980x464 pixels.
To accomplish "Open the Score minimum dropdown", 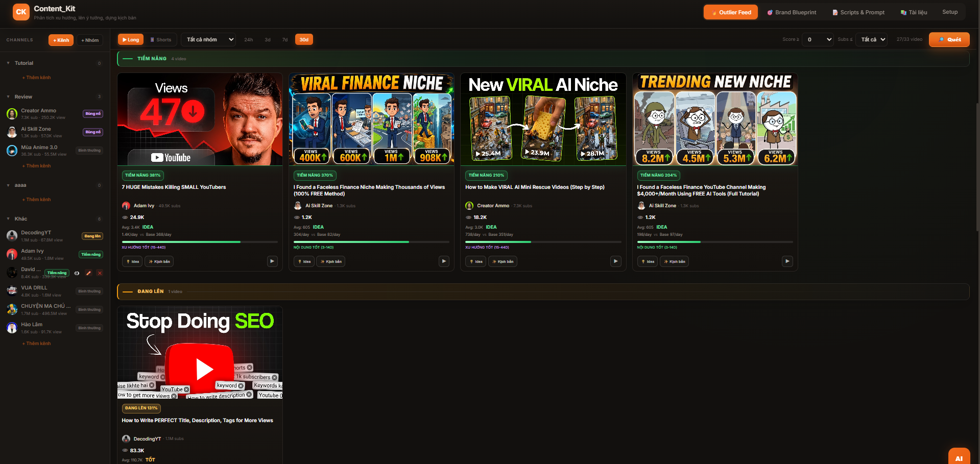I will (818, 39).
